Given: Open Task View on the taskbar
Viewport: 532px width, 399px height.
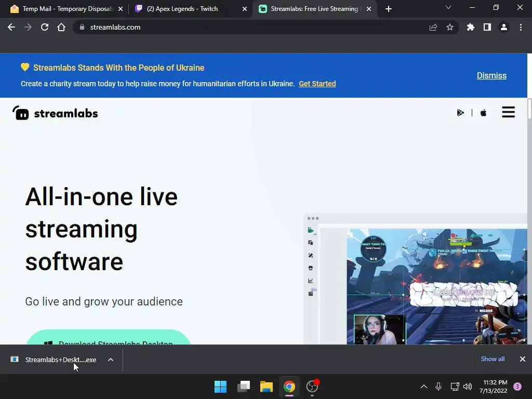Looking at the screenshot, I should point(244,387).
